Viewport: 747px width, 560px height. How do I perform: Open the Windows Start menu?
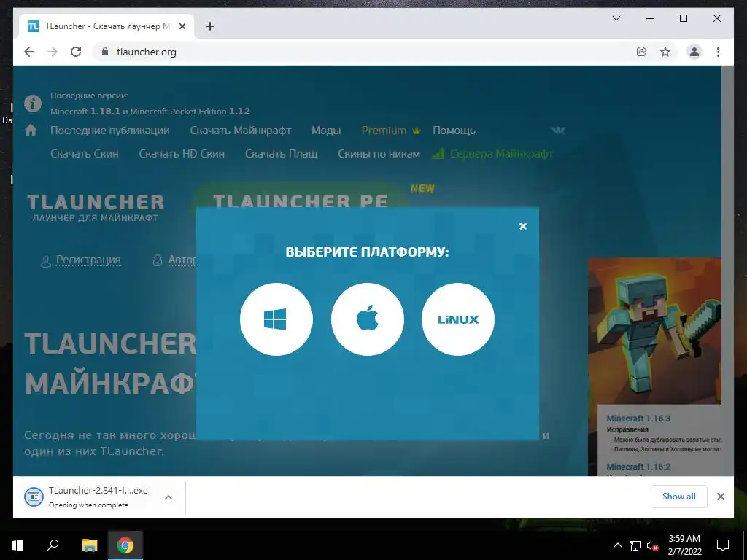point(18,545)
